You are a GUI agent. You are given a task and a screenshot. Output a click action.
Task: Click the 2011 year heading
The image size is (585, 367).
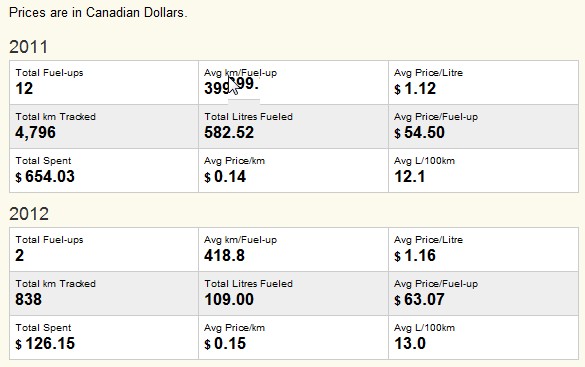pyautogui.click(x=29, y=47)
